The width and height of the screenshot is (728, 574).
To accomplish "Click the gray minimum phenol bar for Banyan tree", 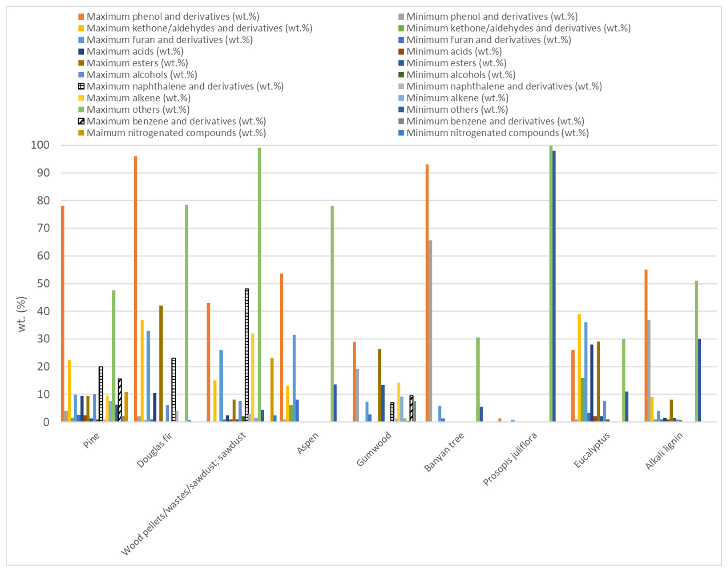I will [x=430, y=331].
